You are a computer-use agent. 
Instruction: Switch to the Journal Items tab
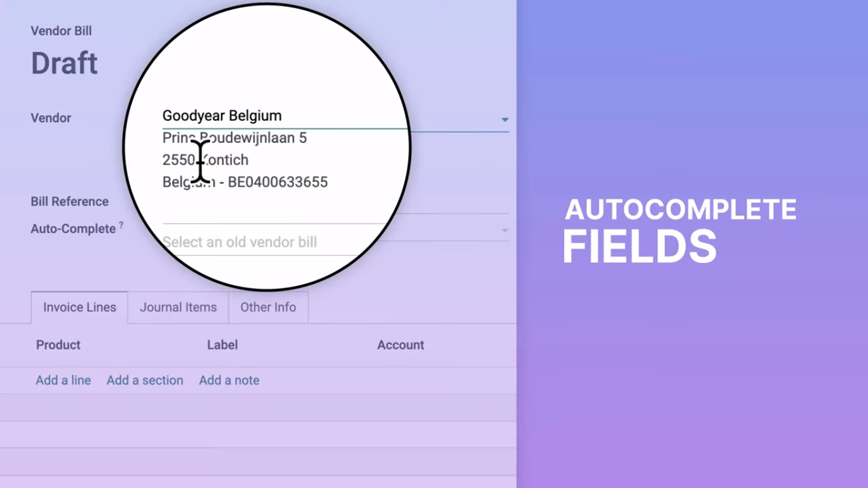coord(178,308)
